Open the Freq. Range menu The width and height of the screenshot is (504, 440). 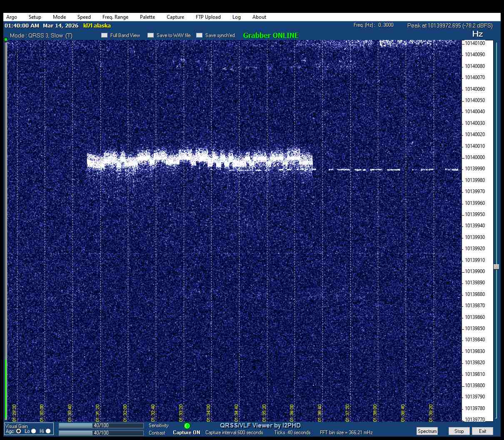(115, 17)
